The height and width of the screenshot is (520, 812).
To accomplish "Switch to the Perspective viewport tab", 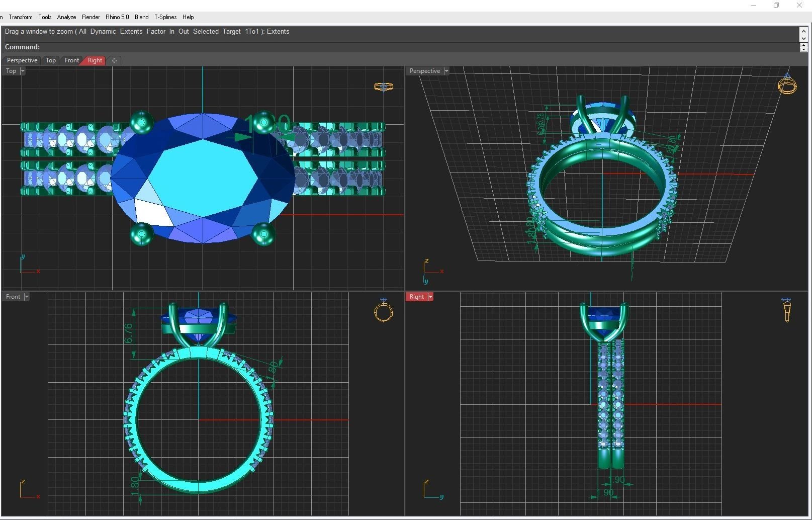I will (x=22, y=60).
